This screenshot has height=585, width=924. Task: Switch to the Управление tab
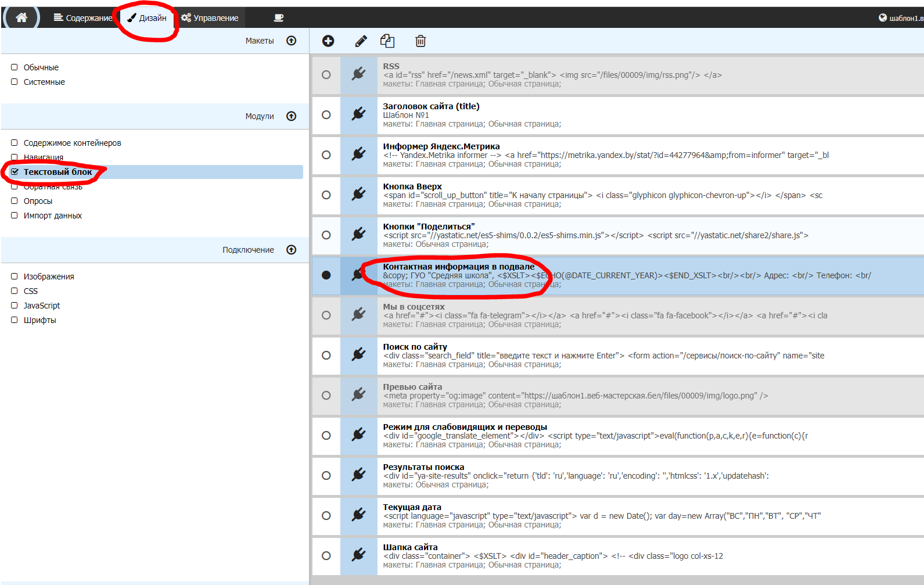[210, 18]
